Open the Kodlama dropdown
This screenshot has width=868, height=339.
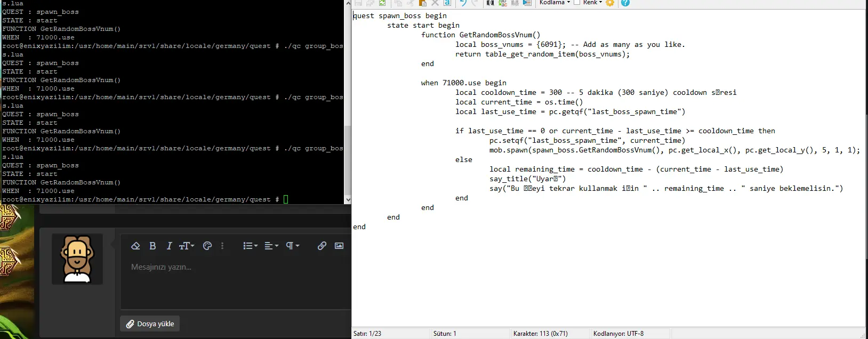pyautogui.click(x=554, y=3)
